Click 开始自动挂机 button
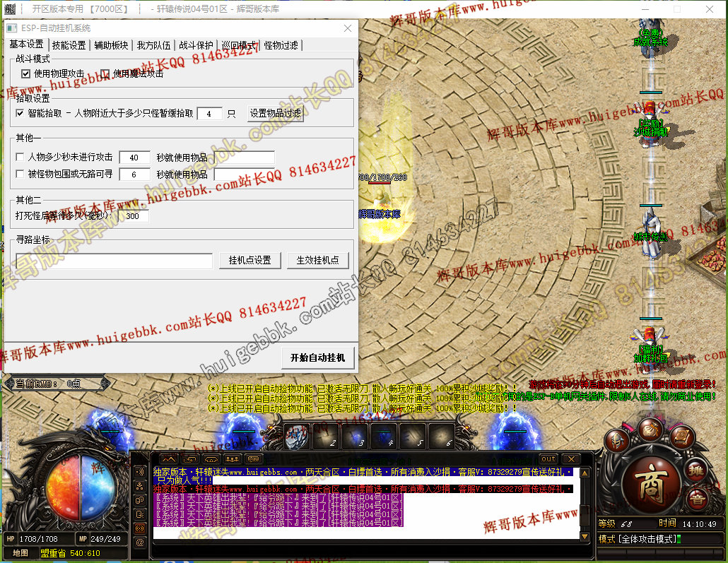Screen dimensions: 728x563 [317, 358]
